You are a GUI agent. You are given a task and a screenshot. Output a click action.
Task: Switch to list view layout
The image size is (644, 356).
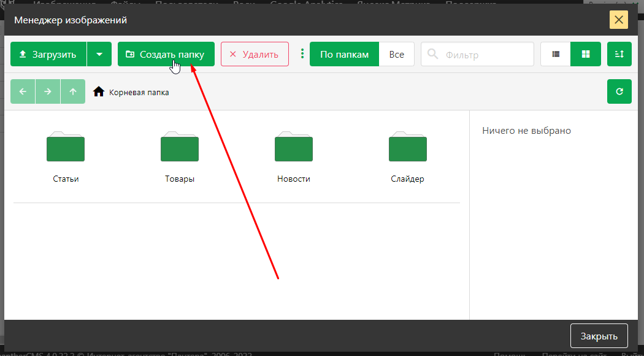tap(556, 54)
